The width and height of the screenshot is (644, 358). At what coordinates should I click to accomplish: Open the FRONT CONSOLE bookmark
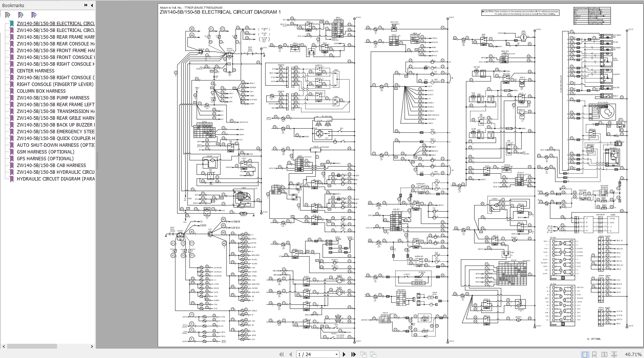coord(56,57)
